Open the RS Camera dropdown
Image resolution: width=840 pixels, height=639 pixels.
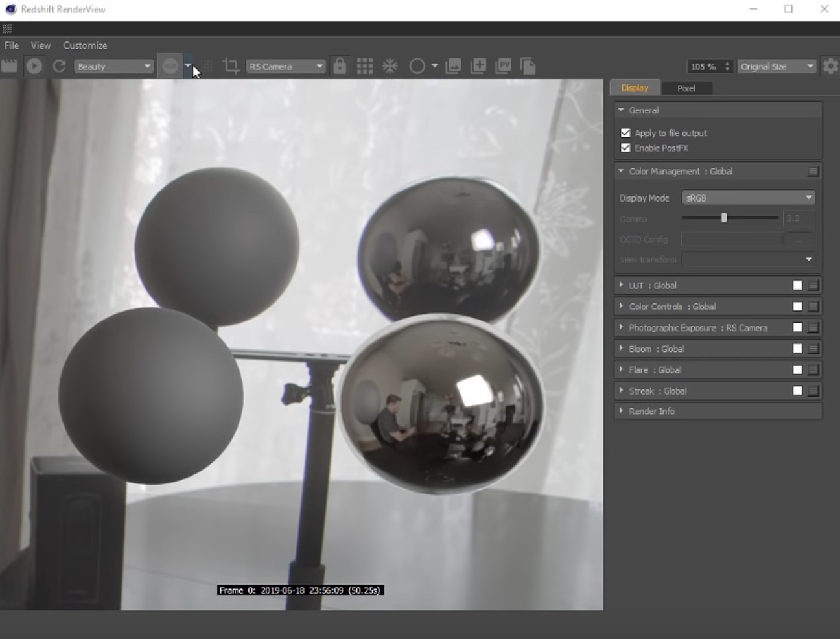[285, 66]
